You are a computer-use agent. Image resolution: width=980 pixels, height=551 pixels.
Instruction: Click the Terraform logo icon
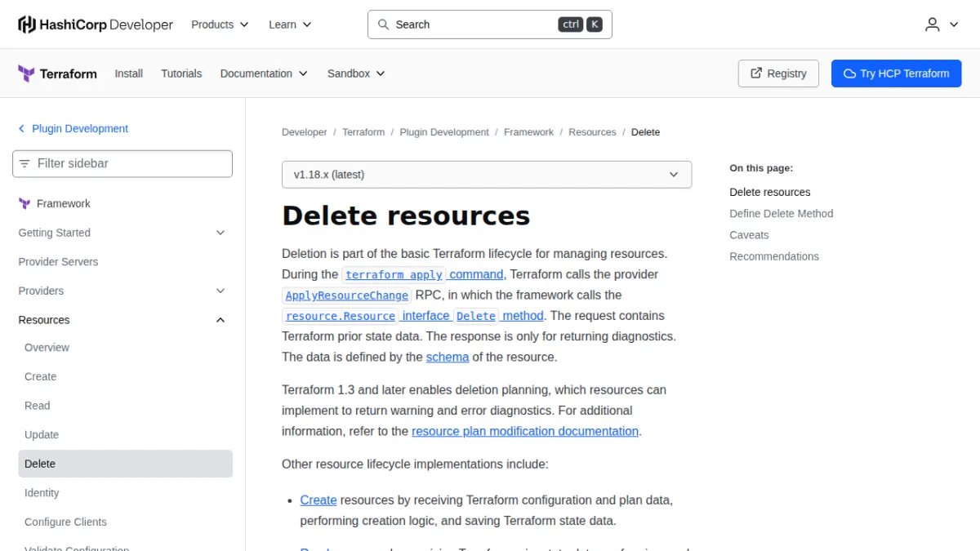(26, 73)
